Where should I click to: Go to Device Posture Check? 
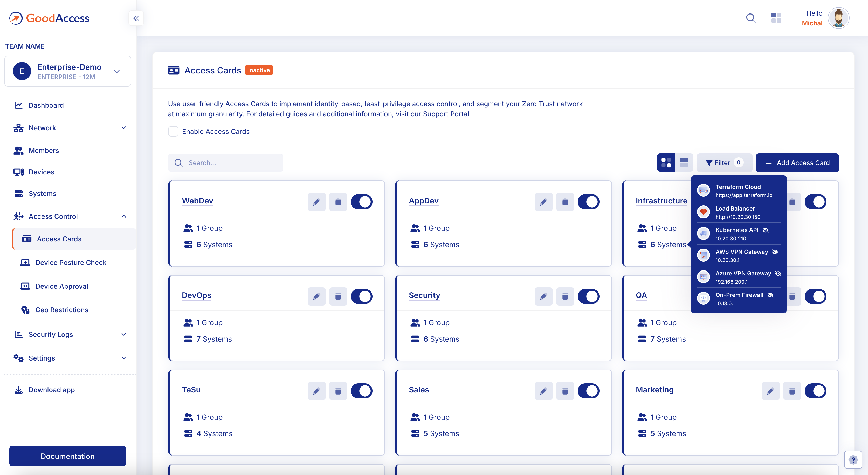point(71,263)
